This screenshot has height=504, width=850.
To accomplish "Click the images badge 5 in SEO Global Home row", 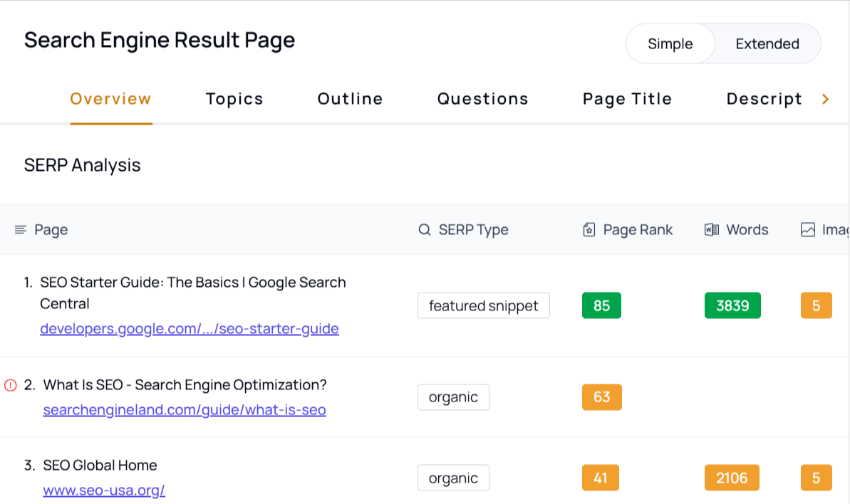I will (816, 478).
